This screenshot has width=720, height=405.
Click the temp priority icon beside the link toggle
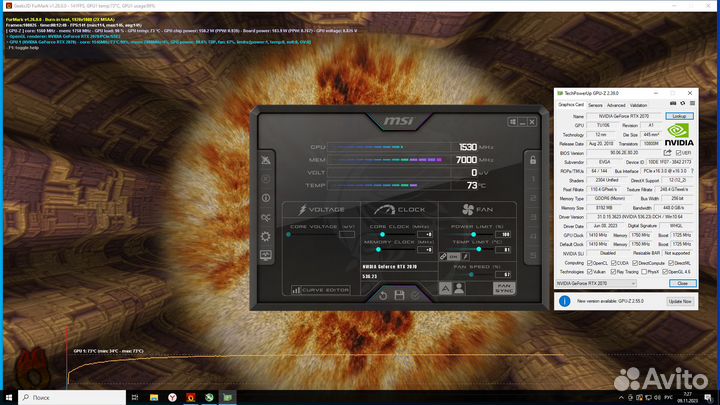(465, 257)
